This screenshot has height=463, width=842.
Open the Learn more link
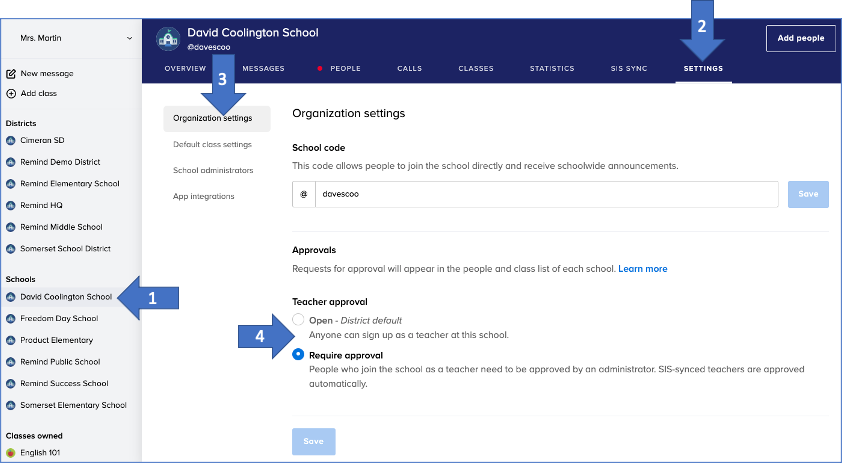point(642,269)
